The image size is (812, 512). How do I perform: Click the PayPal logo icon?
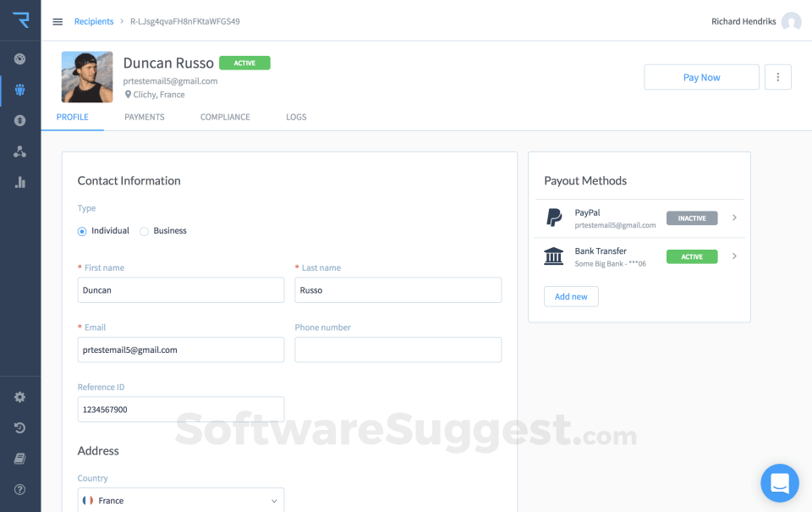pyautogui.click(x=553, y=217)
